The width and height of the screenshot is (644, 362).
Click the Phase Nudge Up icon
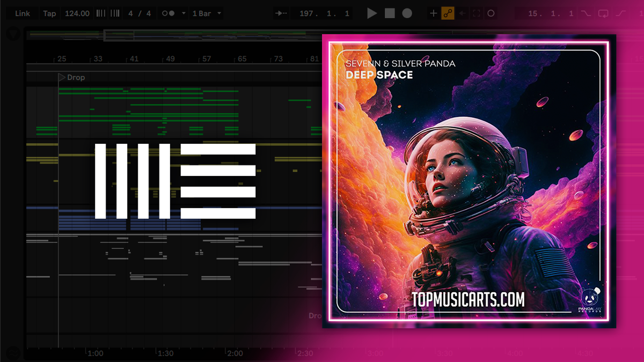coord(113,13)
